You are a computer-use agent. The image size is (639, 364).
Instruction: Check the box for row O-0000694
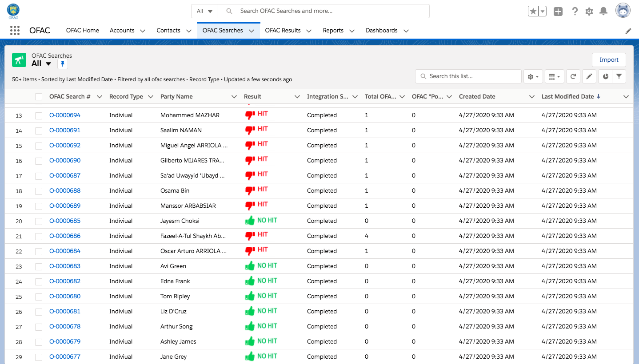pyautogui.click(x=39, y=115)
